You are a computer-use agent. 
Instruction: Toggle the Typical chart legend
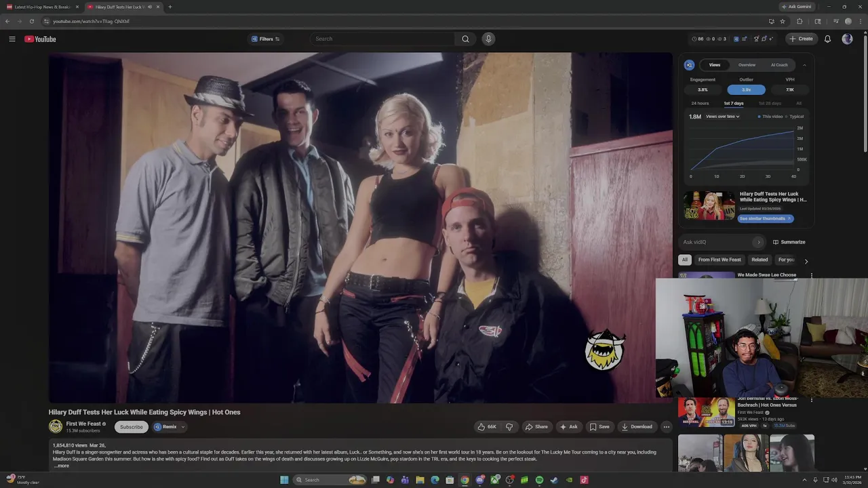point(795,117)
